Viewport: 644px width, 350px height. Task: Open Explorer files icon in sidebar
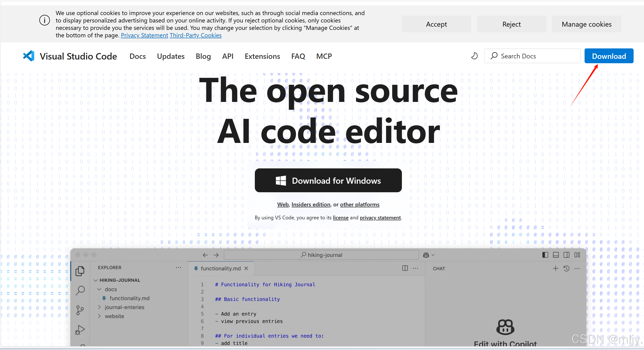tap(80, 271)
